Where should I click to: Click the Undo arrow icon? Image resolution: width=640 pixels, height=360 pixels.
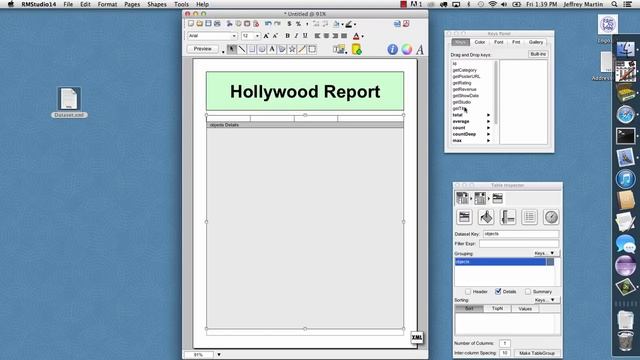(268, 24)
